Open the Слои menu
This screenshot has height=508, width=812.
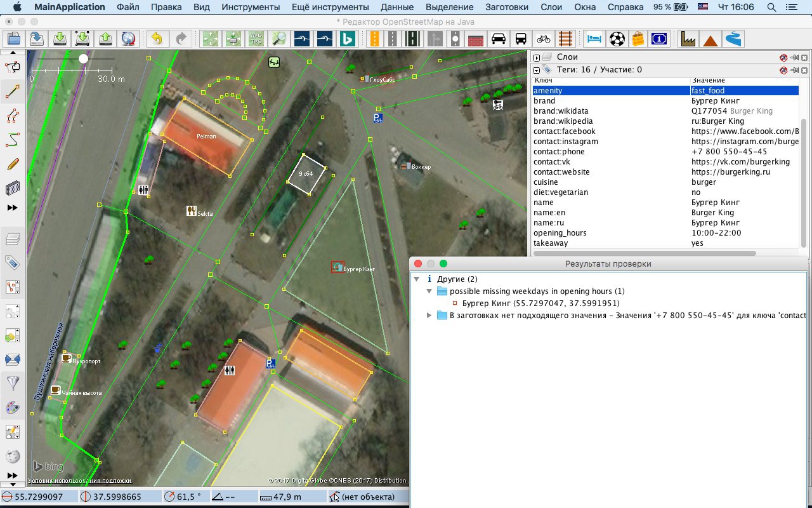click(x=551, y=7)
